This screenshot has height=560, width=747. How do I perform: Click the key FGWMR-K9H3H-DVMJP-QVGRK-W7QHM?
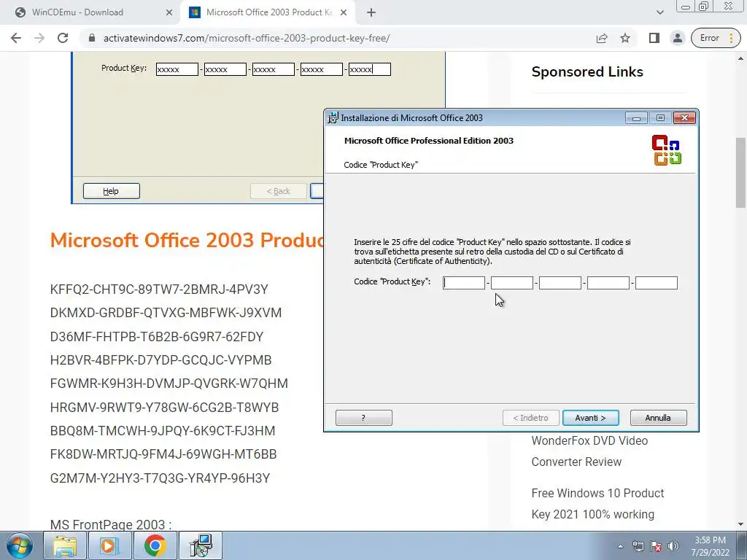[169, 384]
